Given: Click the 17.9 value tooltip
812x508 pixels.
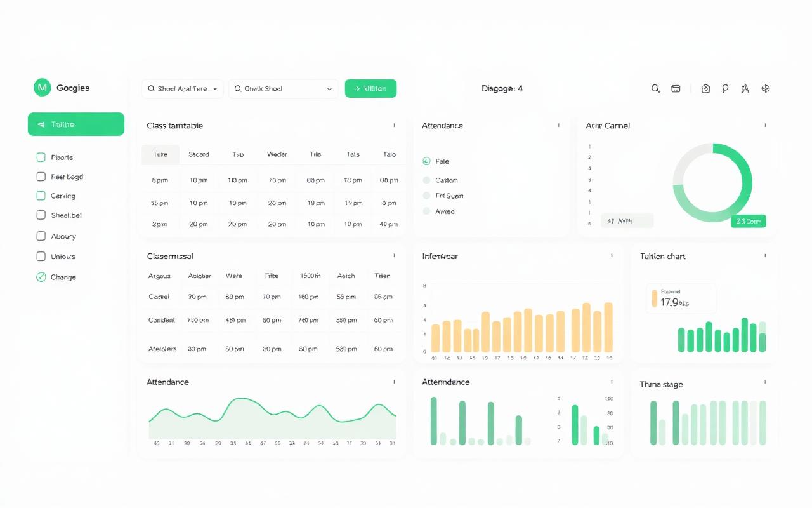Looking at the screenshot, I should coord(681,298).
